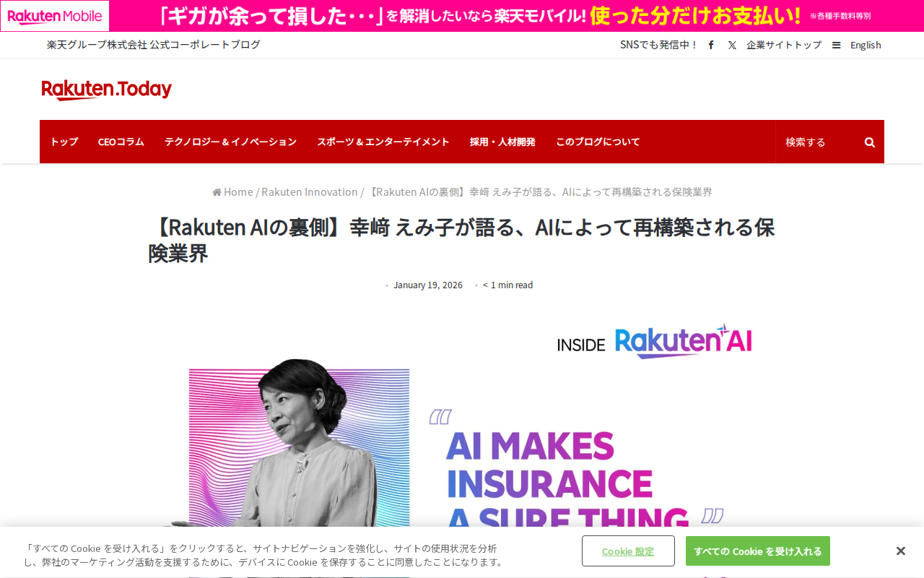Open the CEOコラム menu item
924x578 pixels.
tap(121, 142)
